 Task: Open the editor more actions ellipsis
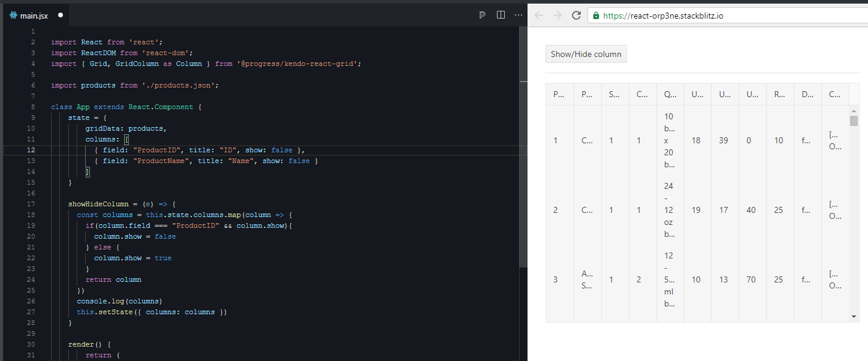point(519,15)
